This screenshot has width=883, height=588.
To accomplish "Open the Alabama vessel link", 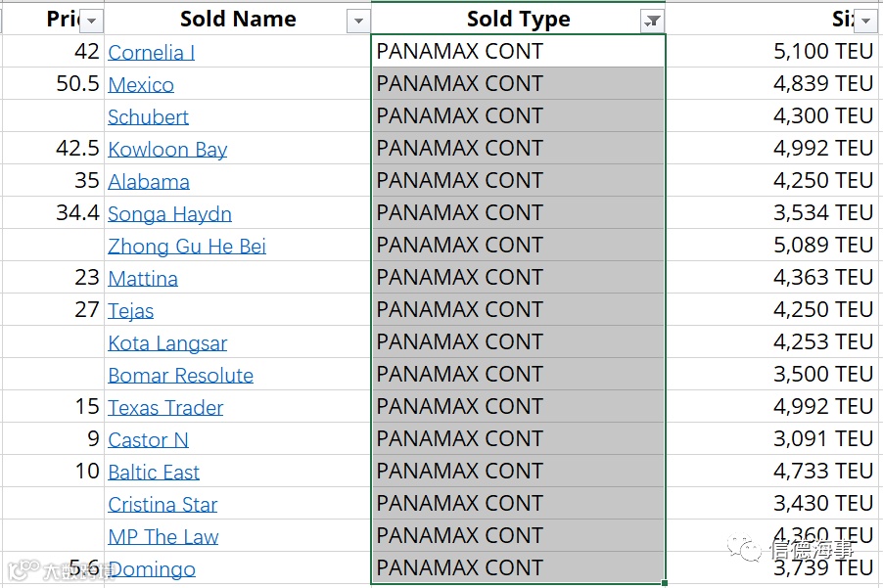I will (x=149, y=182).
